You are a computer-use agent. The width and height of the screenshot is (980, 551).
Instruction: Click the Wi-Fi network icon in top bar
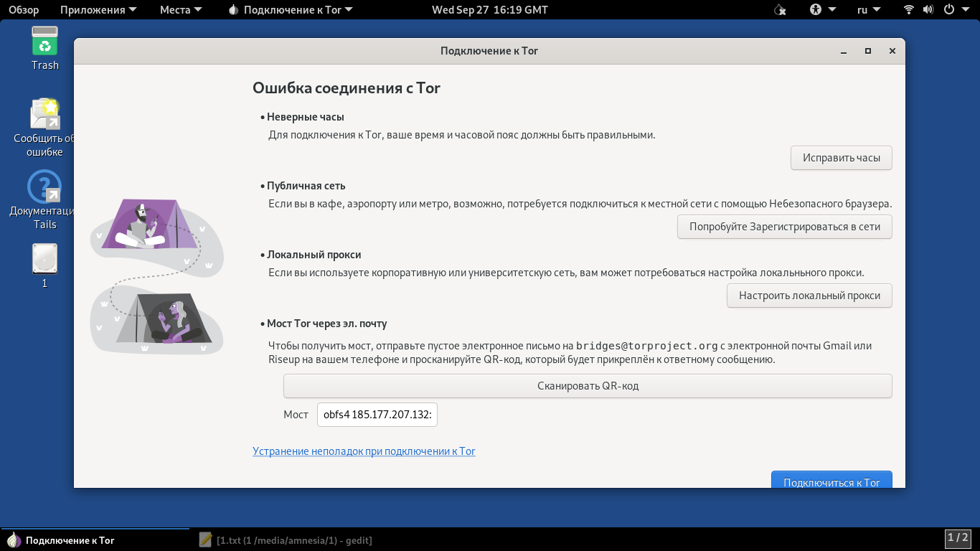(x=908, y=10)
